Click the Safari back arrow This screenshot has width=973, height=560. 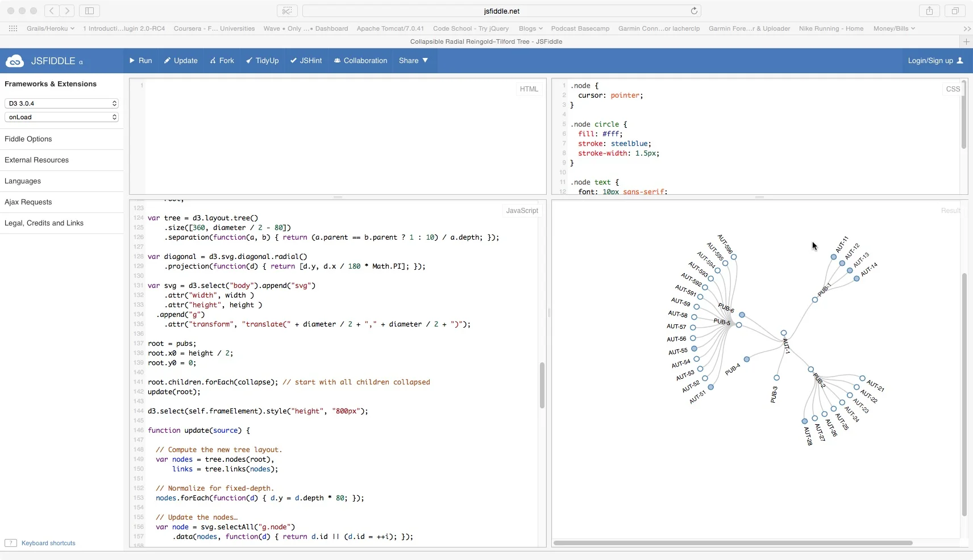point(52,11)
